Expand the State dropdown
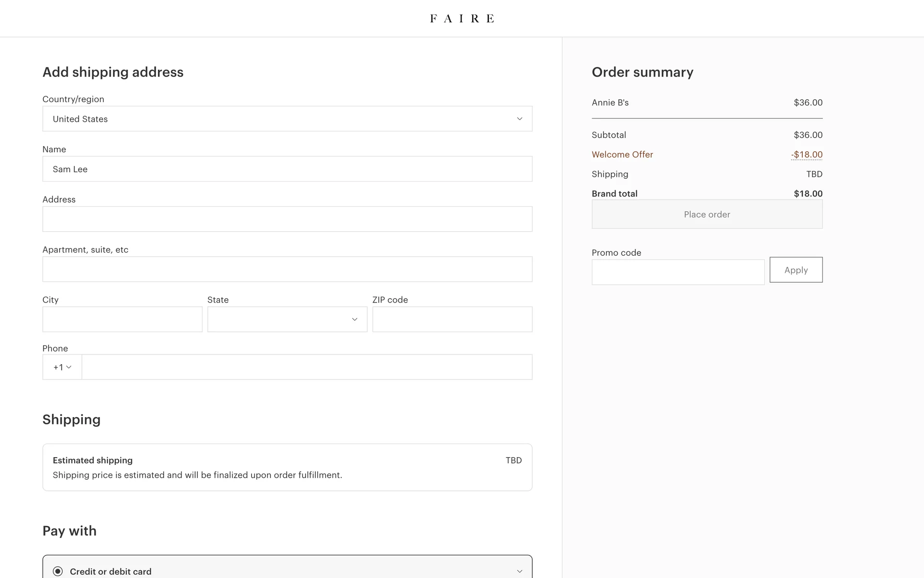 (x=287, y=319)
